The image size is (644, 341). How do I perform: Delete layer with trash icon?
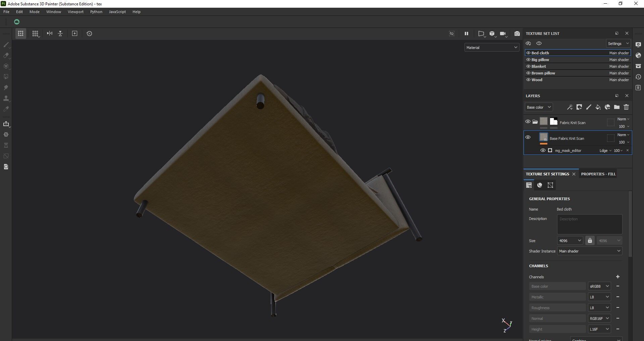tap(626, 107)
